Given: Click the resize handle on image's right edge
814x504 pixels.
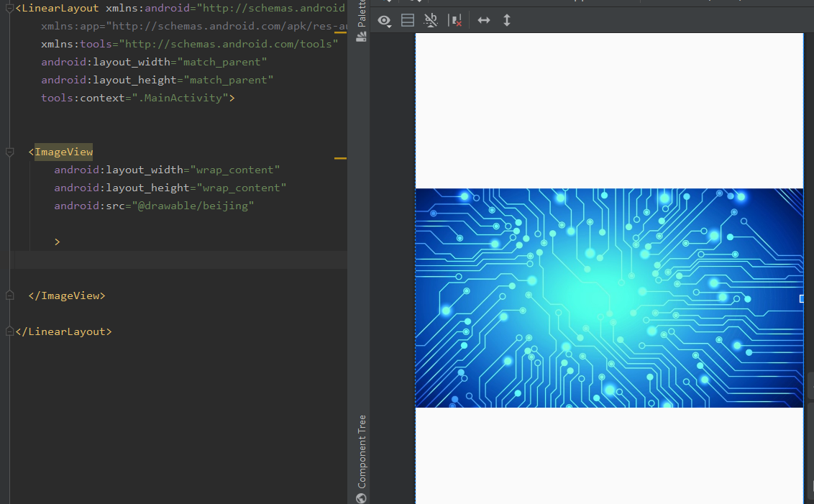Looking at the screenshot, I should [802, 298].
